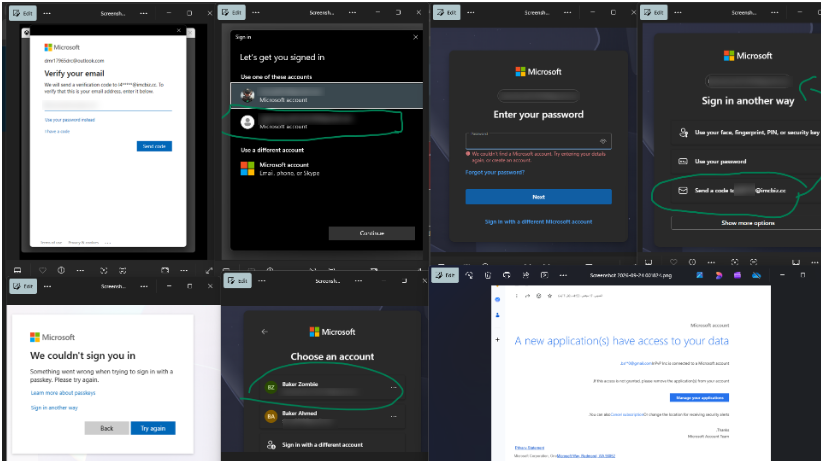Show file info for Verify your email image
Screen dimensions: 821x461
point(61,270)
